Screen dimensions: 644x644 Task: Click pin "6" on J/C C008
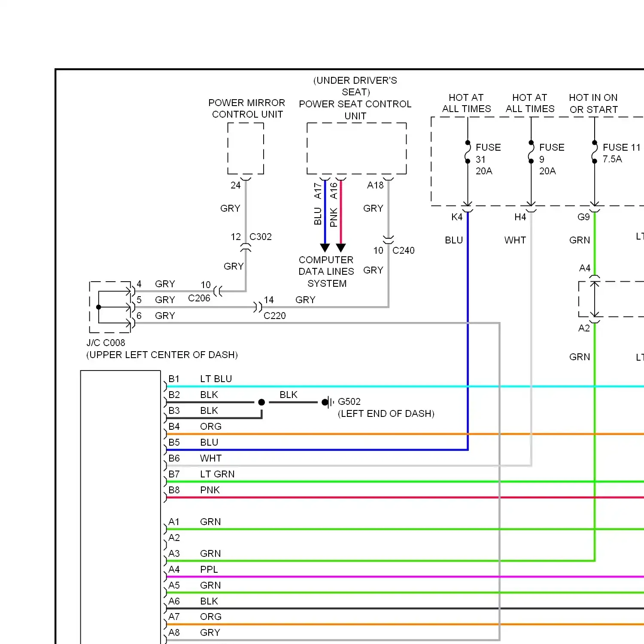pyautogui.click(x=139, y=316)
